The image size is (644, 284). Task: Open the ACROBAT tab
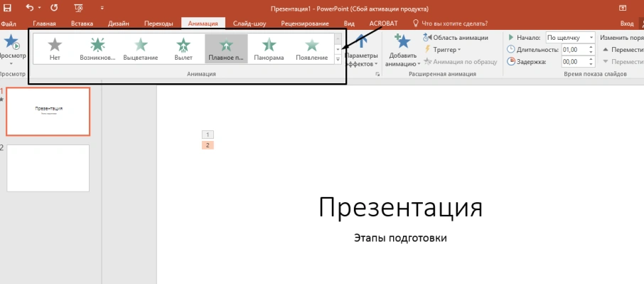coord(384,23)
